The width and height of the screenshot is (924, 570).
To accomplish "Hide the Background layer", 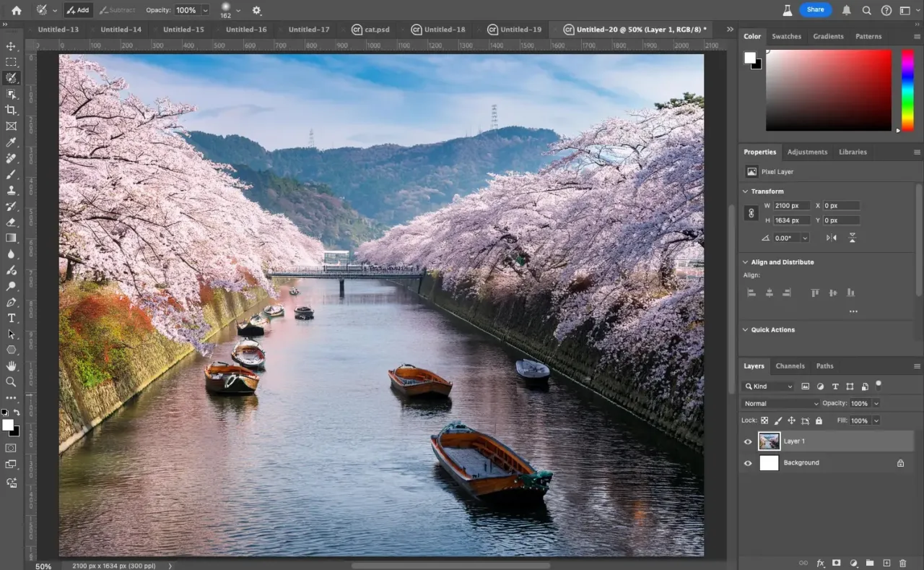I will (748, 463).
